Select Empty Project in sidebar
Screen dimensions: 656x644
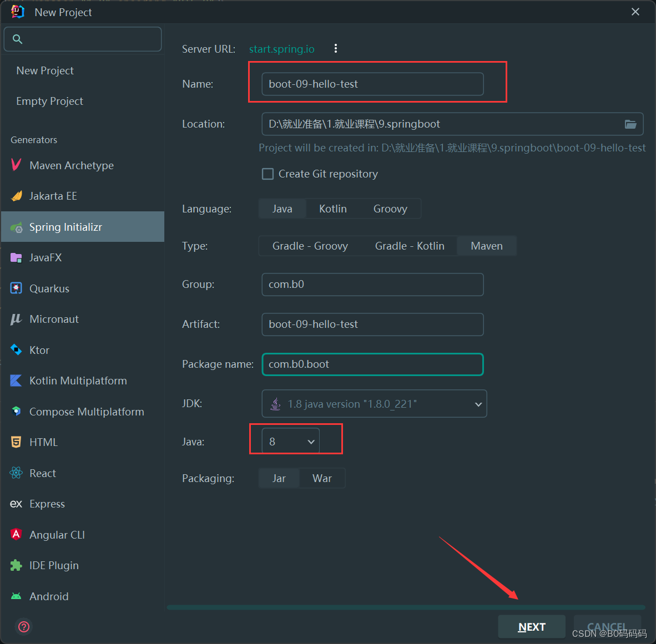(x=83, y=101)
